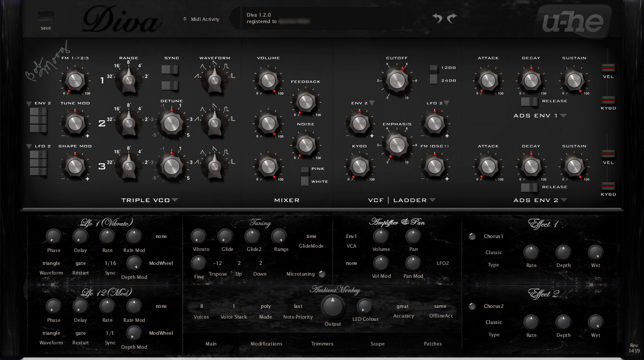Click the Shape Mod knob

click(74, 166)
